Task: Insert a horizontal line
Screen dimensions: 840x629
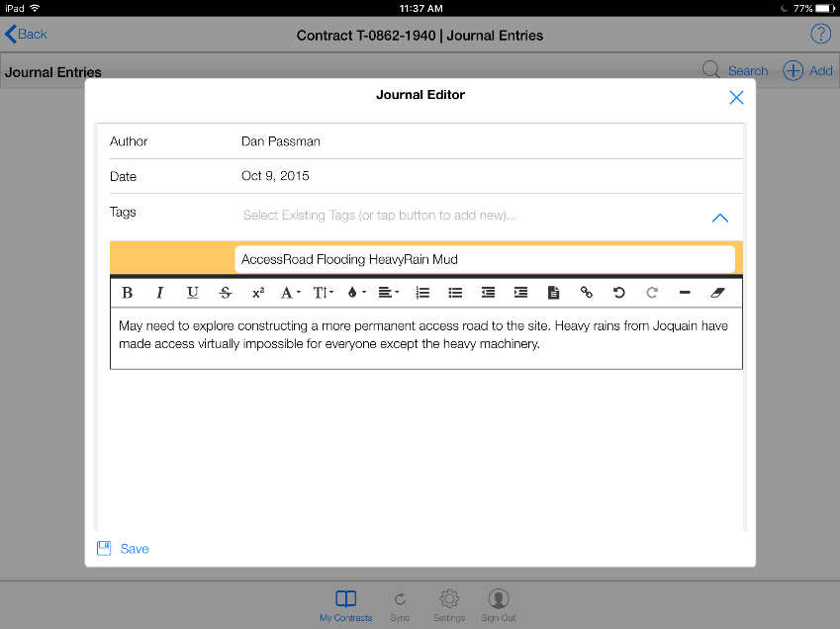Action: click(685, 293)
